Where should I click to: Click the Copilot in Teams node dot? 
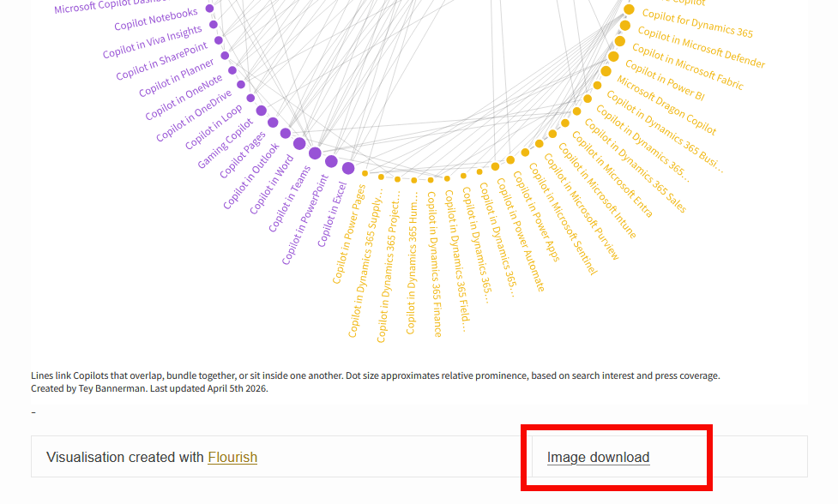(315, 153)
